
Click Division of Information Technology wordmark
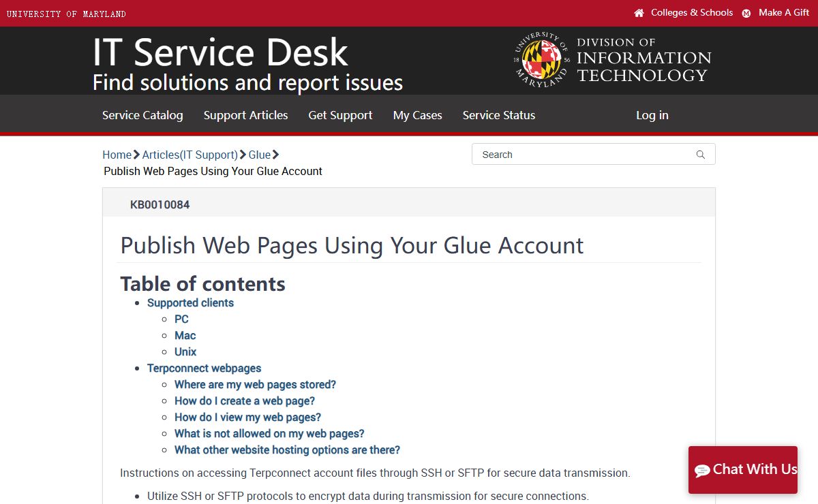643,60
